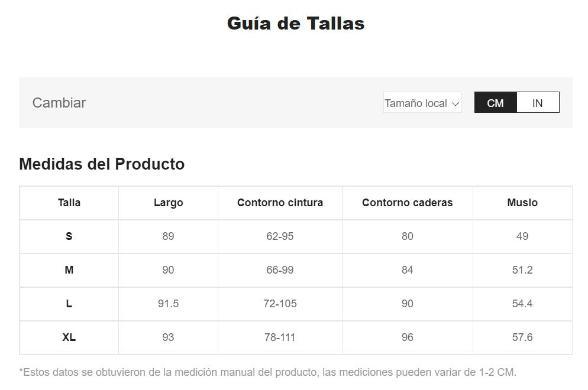Click the measurement disclaimer footnote text
588x390 pixels.
tap(268, 372)
